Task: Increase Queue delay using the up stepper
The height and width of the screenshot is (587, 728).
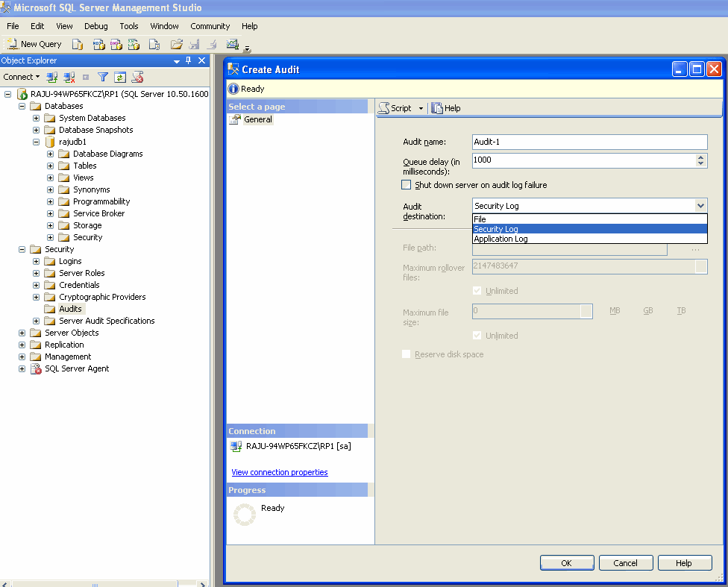Action: (x=701, y=157)
